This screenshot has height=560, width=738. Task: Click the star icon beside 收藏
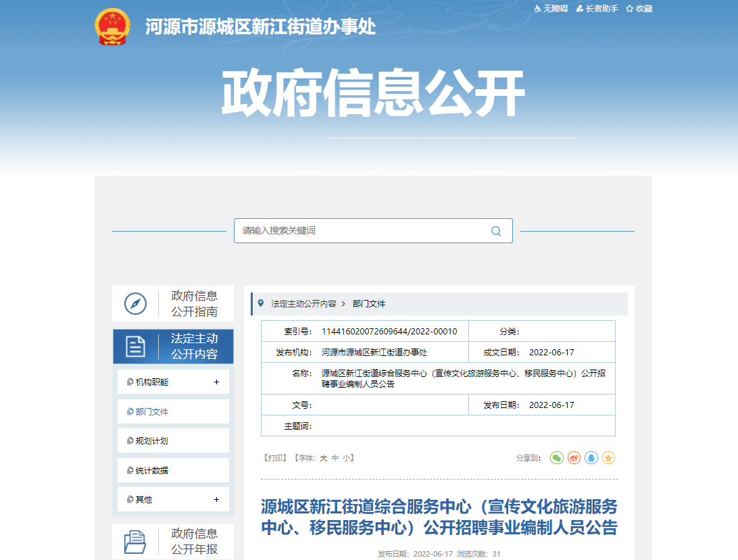630,9
